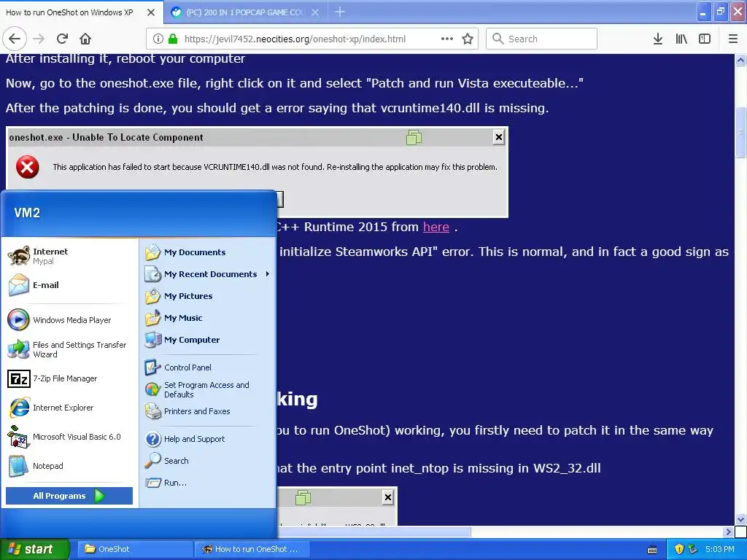The width and height of the screenshot is (747, 560).
Task: Switch to the OneShot taskbar window
Action: point(135,549)
